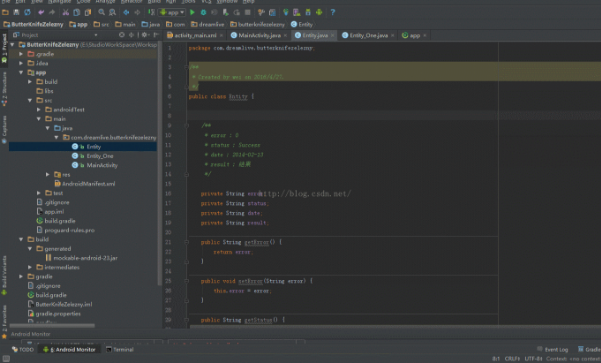
Task: Fold the getError() method gutter marker
Action: click(x=187, y=242)
